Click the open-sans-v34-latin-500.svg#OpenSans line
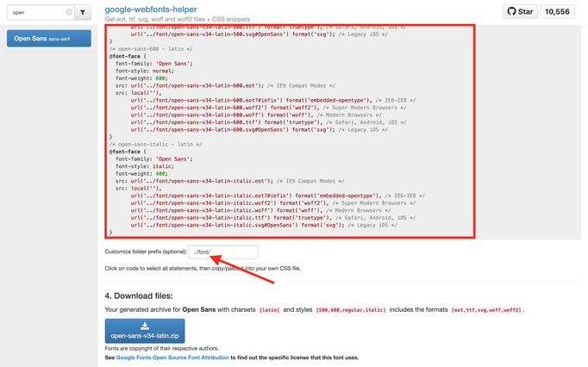Screen dimensions: 588x367 click(x=260, y=34)
